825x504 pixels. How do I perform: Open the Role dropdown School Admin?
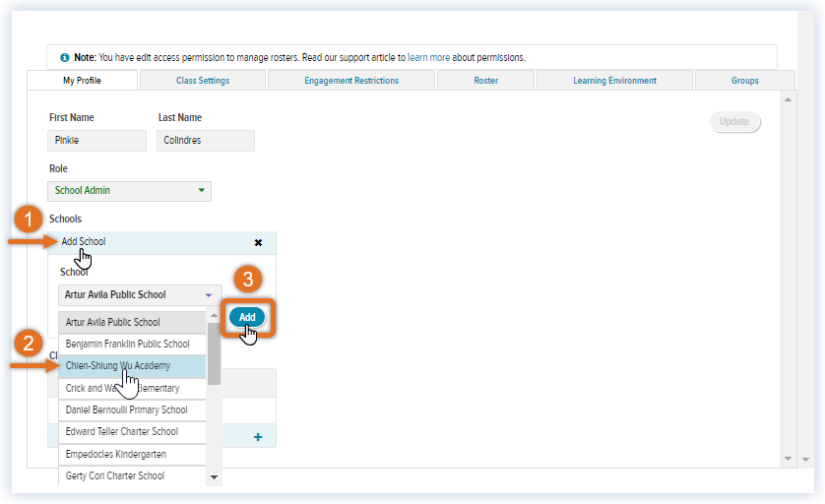(x=129, y=191)
